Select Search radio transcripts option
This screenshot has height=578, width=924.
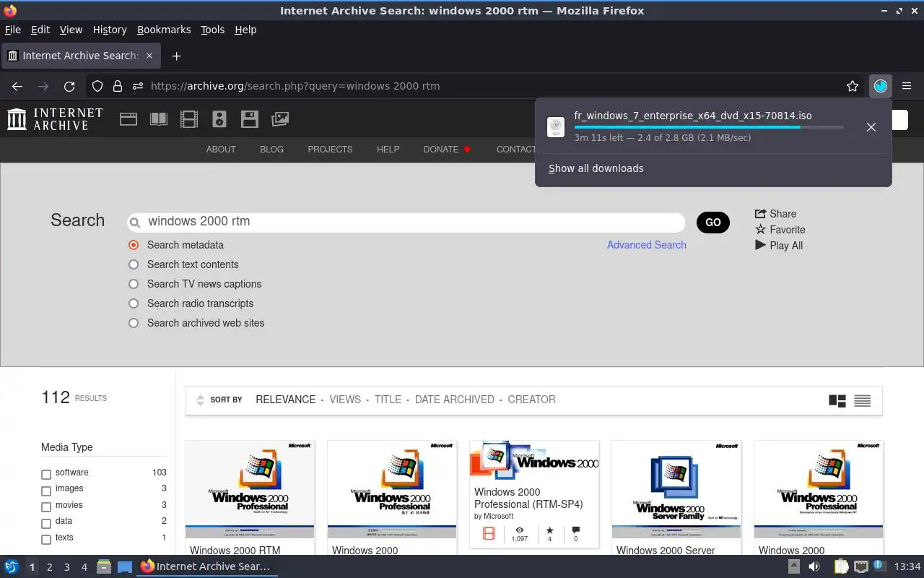pos(134,303)
